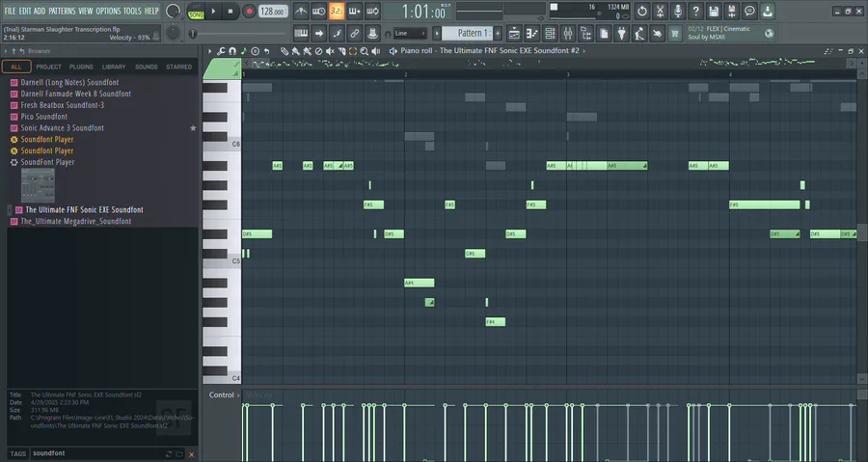Select the piano roll zoom tool

click(x=365, y=51)
